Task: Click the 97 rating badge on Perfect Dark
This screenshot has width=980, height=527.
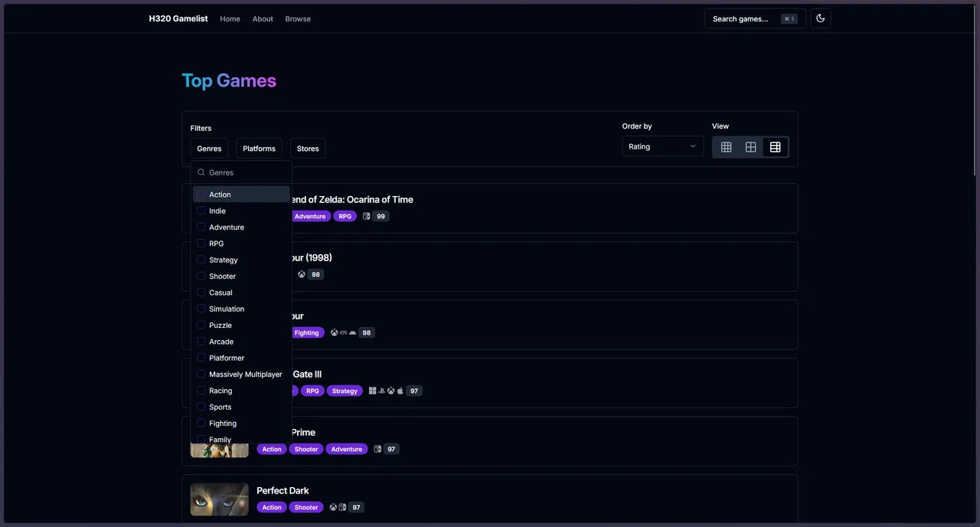Action: 356,507
